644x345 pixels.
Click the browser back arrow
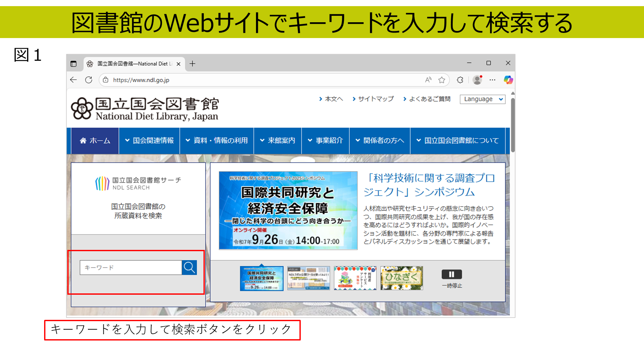73,80
